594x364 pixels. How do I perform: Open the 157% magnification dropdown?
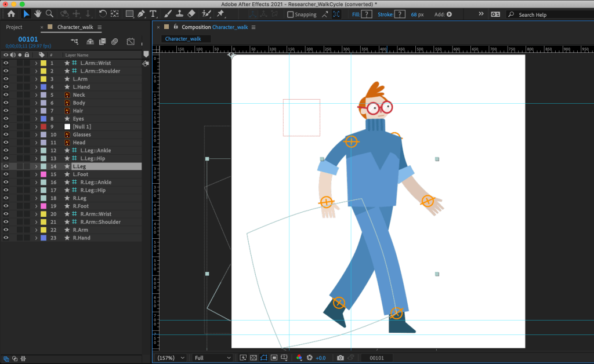click(x=171, y=358)
